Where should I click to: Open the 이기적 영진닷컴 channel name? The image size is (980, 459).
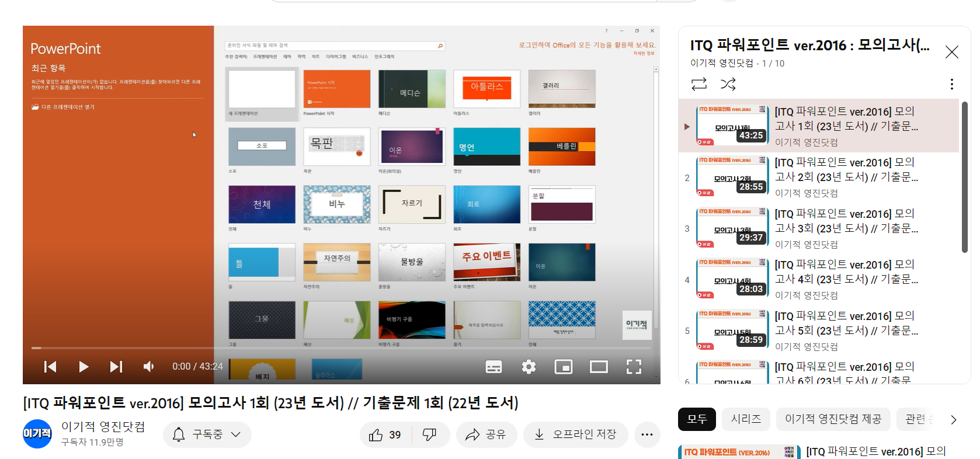click(x=103, y=427)
